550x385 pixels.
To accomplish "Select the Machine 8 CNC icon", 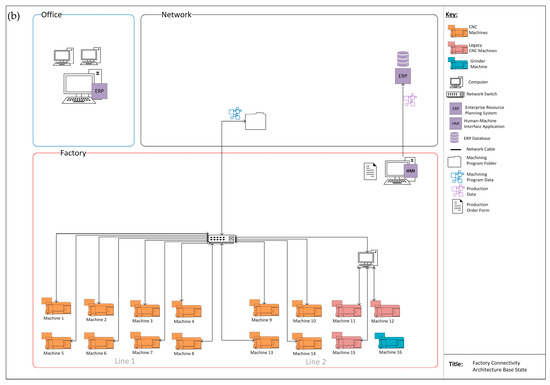I will pos(187,342).
